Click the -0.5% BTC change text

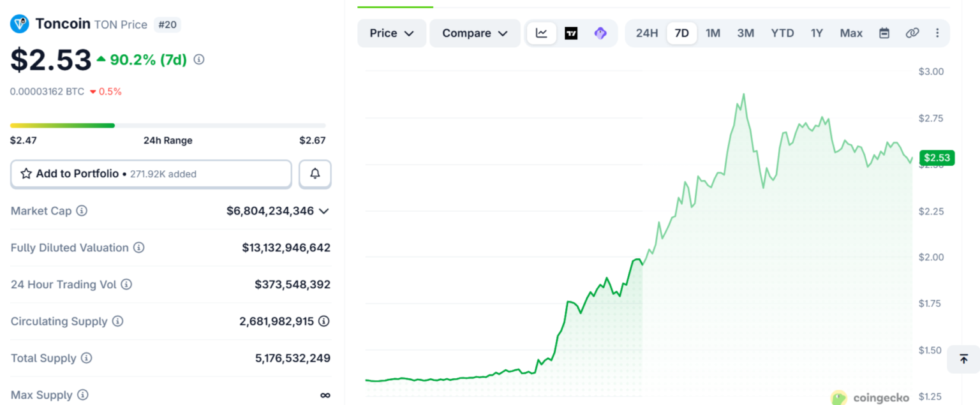106,91
